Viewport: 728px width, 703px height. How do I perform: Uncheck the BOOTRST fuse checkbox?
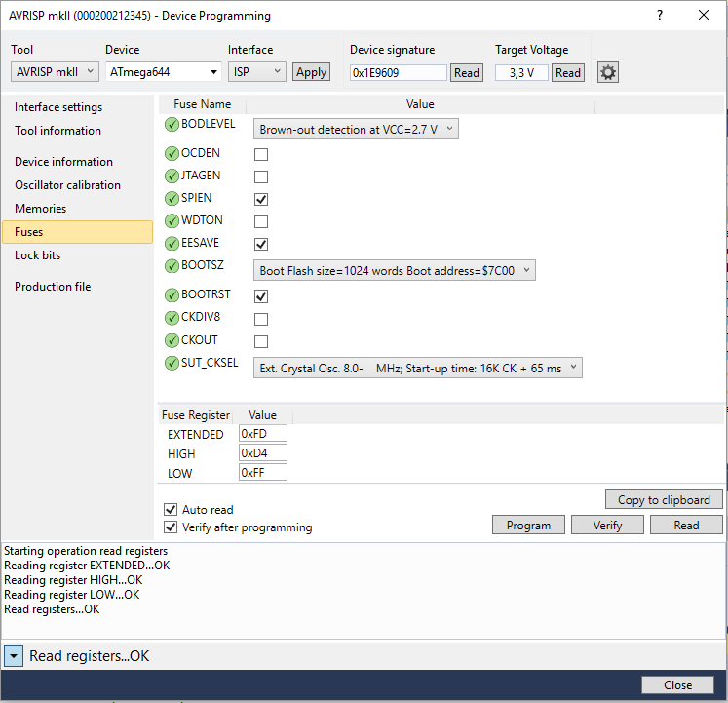click(261, 296)
